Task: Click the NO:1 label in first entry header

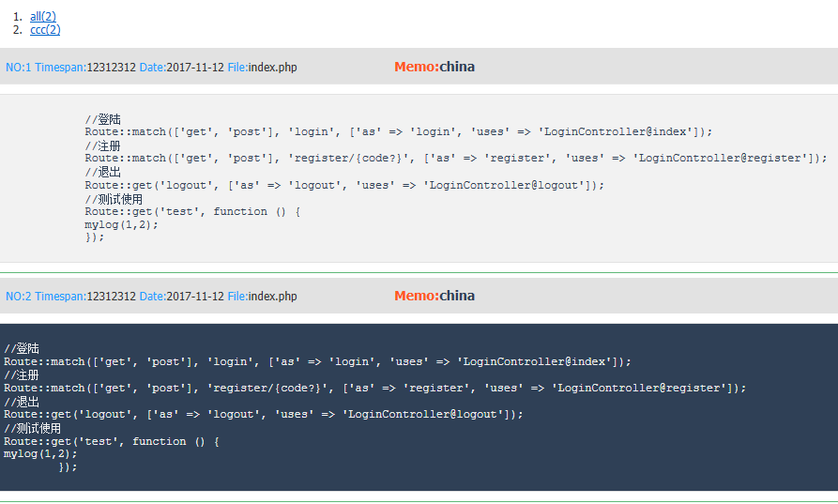Action: [x=18, y=68]
